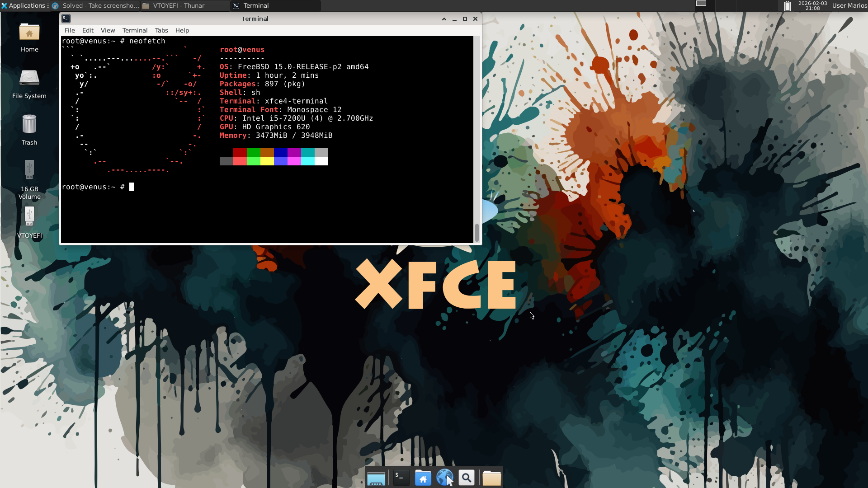
Task: Open the Trash desktop icon
Action: coord(29,129)
